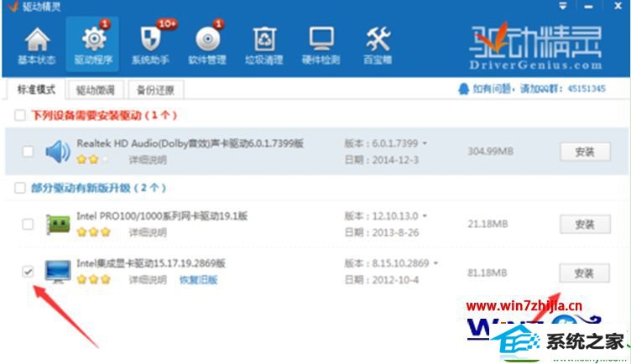The width and height of the screenshot is (631, 364).
Task: Expand version dropdown 8.15.10.2869
Action: tap(435, 263)
